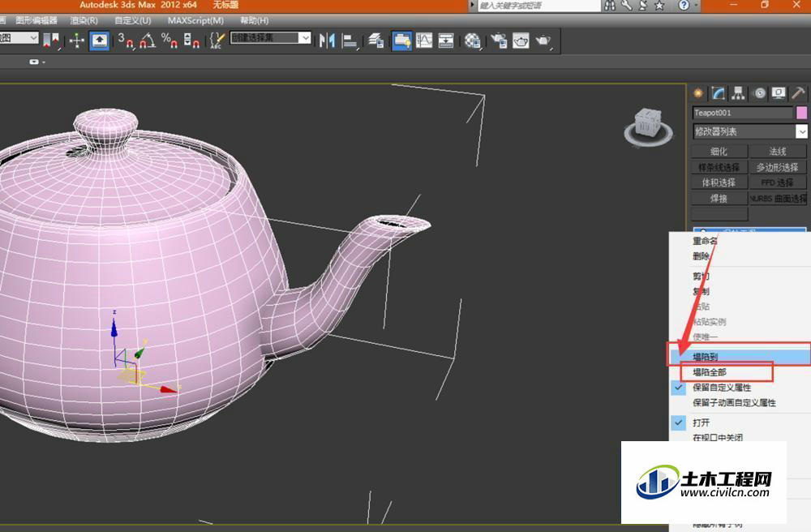This screenshot has height=532, width=811.
Task: Open the 修改器列表 dropdown
Action: 750,132
